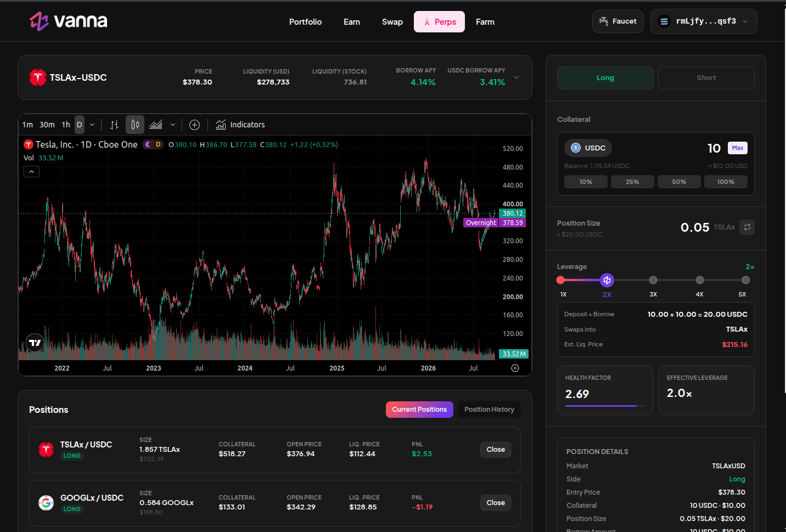Set the chart interval to 1h
Viewport: 786px width, 532px height.
(66, 125)
